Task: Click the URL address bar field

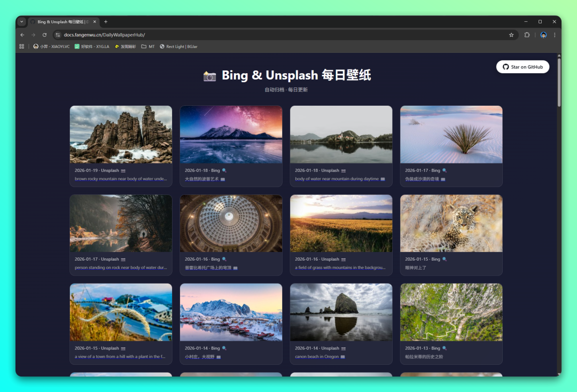Action: [267, 35]
